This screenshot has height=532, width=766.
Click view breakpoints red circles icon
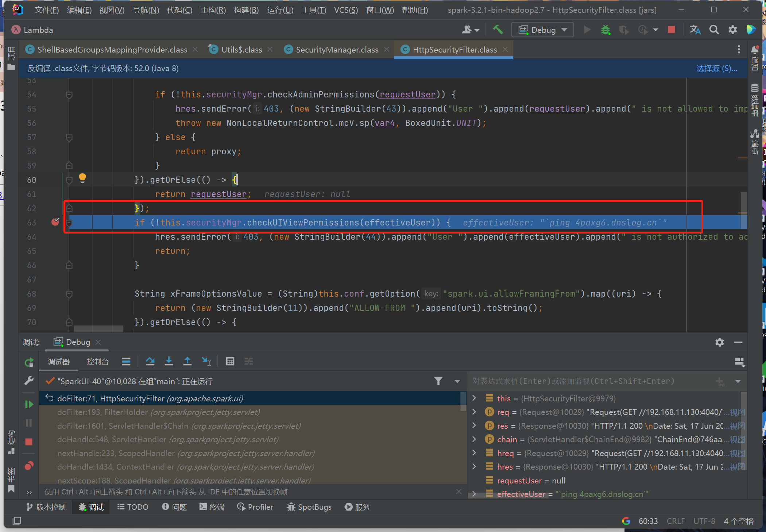pyautogui.click(x=29, y=466)
